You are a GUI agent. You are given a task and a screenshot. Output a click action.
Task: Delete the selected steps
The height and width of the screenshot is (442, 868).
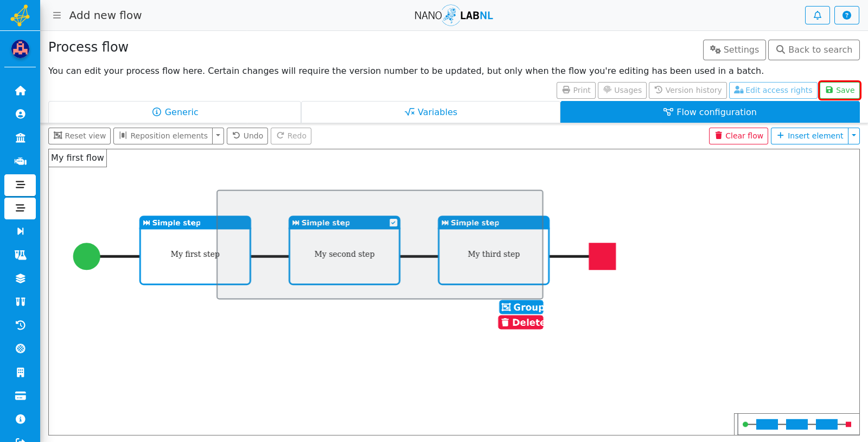point(521,323)
